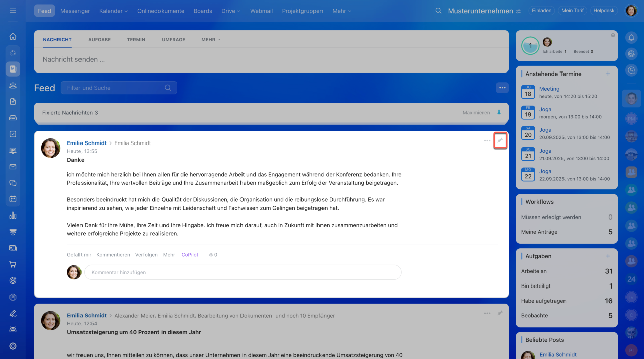Switch company via Musterunternehmen arrows

518,11
